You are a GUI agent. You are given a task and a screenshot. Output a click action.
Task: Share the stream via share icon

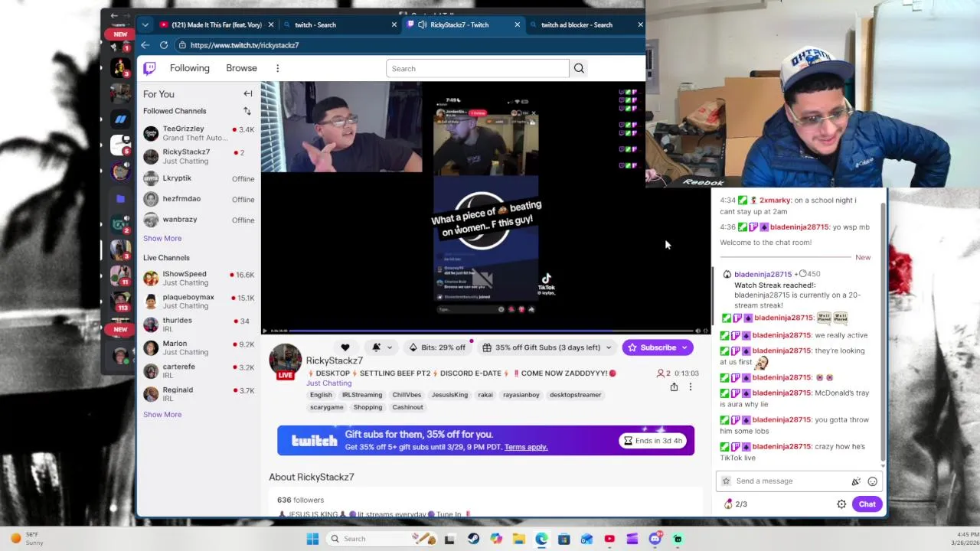point(674,387)
